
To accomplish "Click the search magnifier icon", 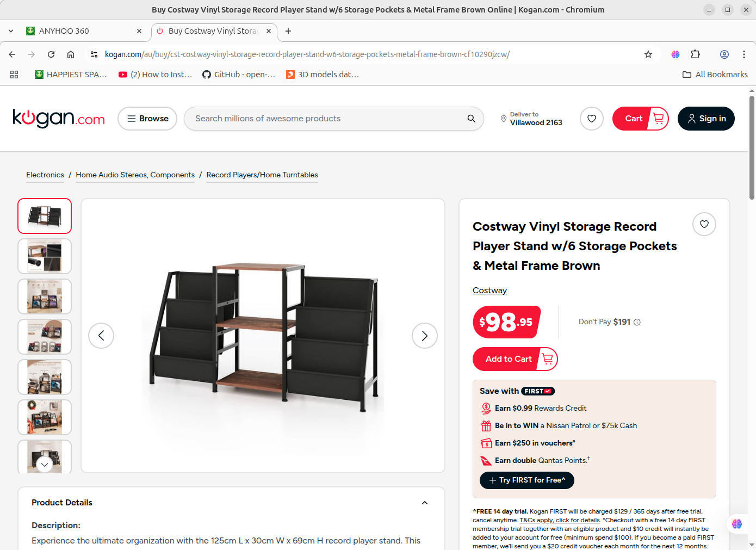I will [471, 119].
